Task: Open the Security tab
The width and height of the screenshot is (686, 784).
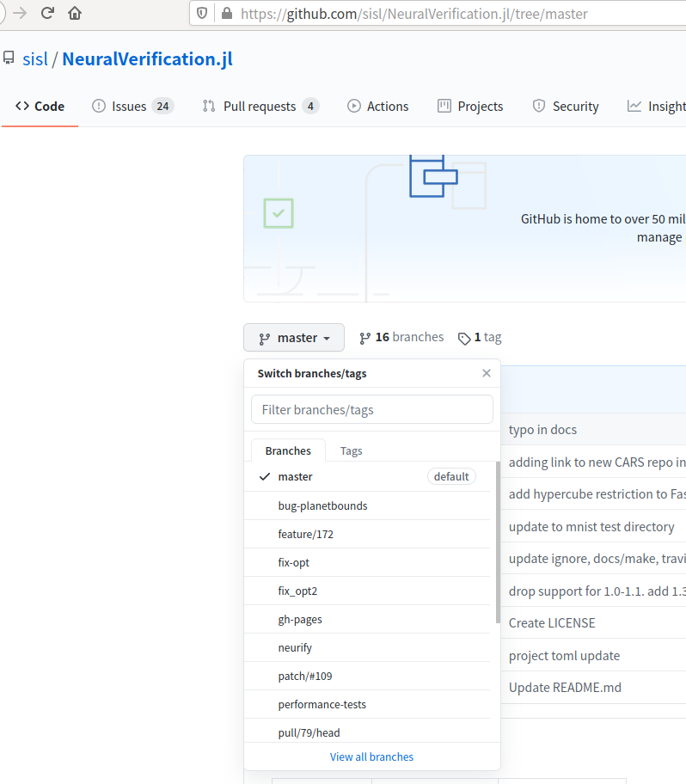Action: (x=566, y=106)
